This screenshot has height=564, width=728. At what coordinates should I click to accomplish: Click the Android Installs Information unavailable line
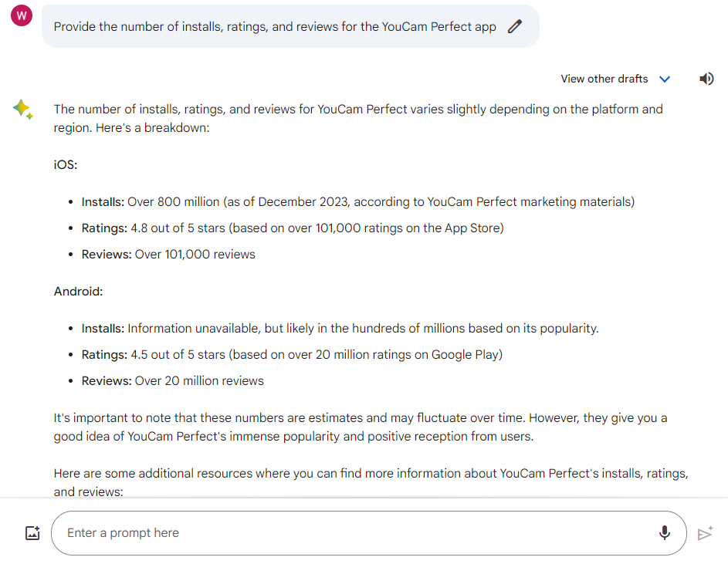coord(340,329)
